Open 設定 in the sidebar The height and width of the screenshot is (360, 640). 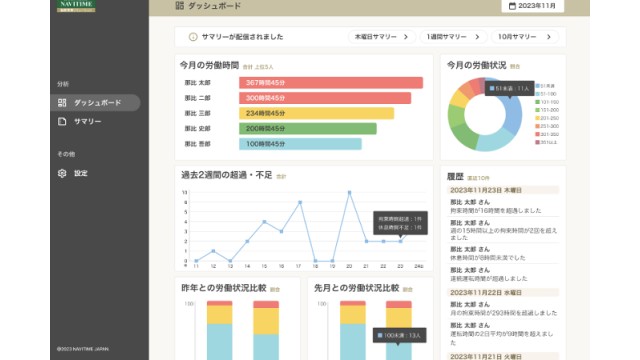point(80,173)
